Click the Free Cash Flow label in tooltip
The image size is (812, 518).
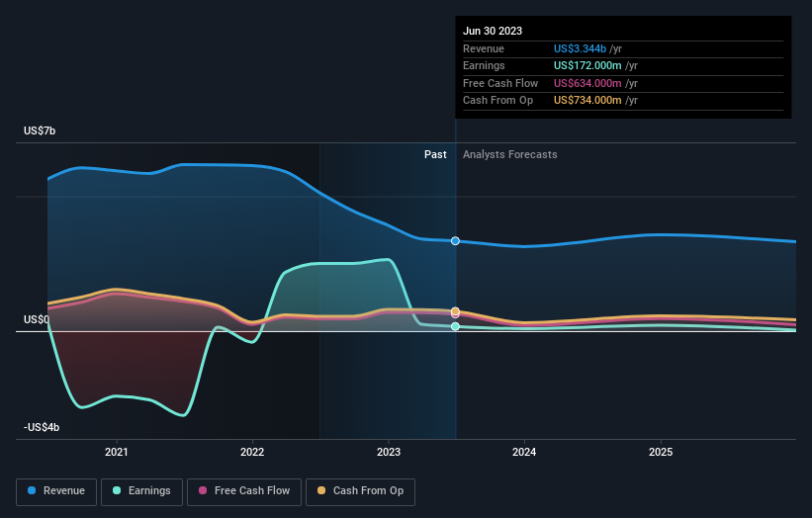[x=500, y=83]
